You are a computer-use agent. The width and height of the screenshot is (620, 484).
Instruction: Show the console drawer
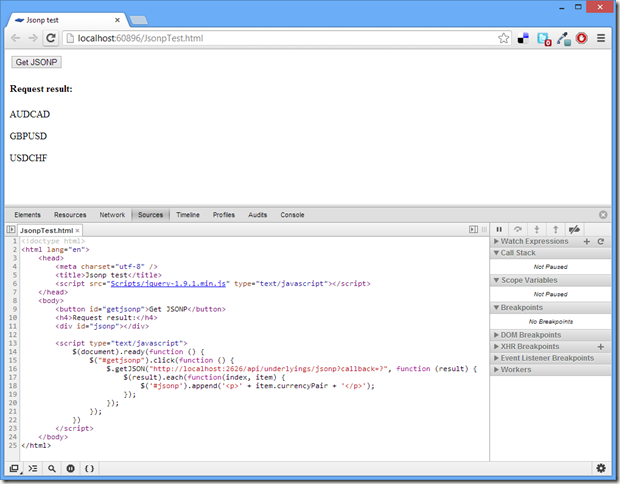point(33,469)
